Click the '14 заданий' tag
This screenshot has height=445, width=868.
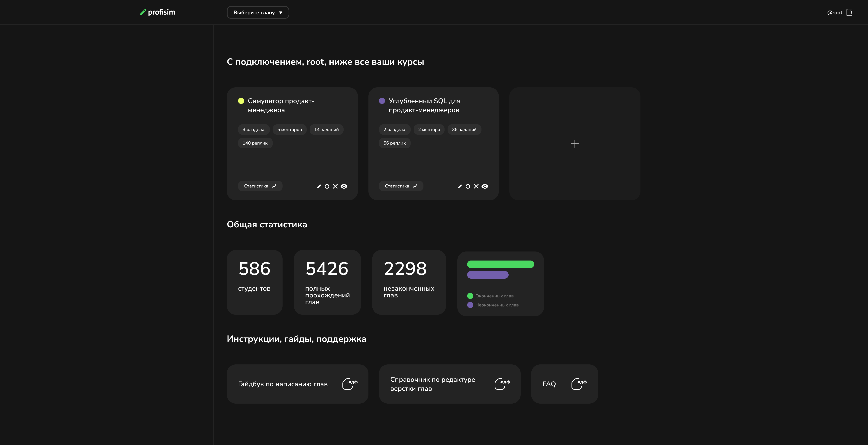point(326,130)
